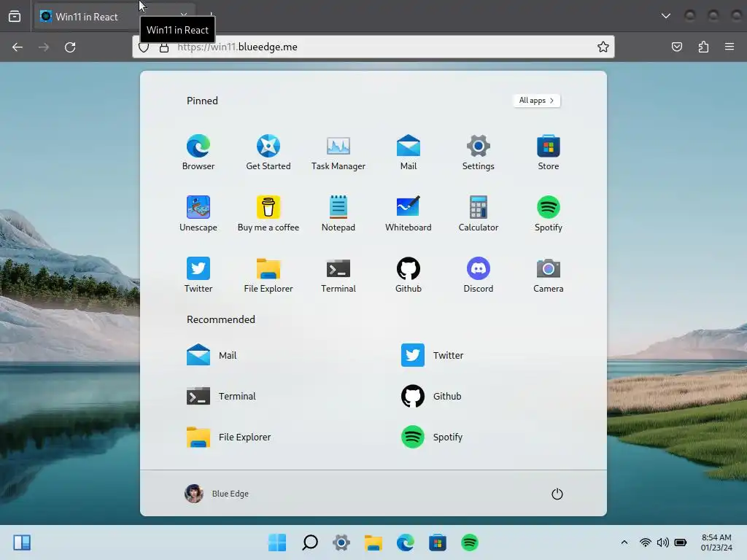Viewport: 747px width, 560px height.
Task: Click the site security padlock icon
Action: pyautogui.click(x=164, y=47)
